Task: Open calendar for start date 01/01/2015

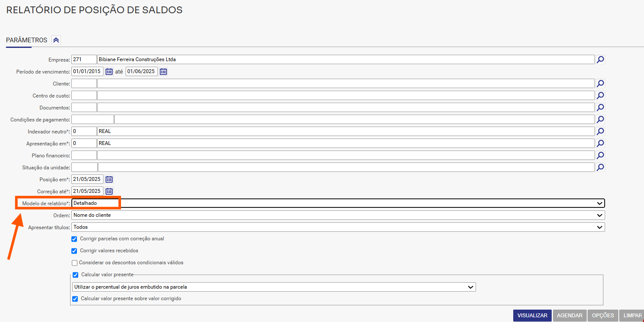Action: [109, 71]
